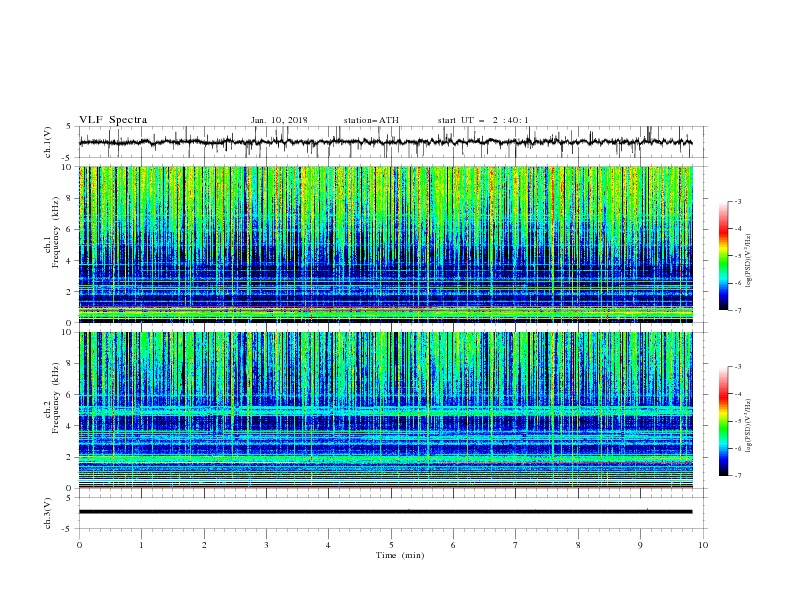Click the -3 label on ch.1 color bar

point(737,201)
